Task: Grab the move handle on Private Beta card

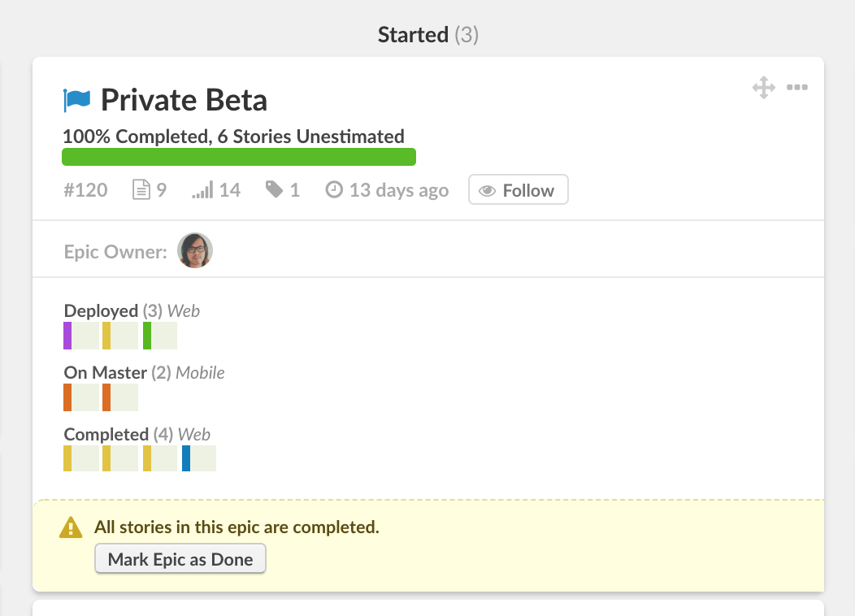Action: (x=764, y=87)
